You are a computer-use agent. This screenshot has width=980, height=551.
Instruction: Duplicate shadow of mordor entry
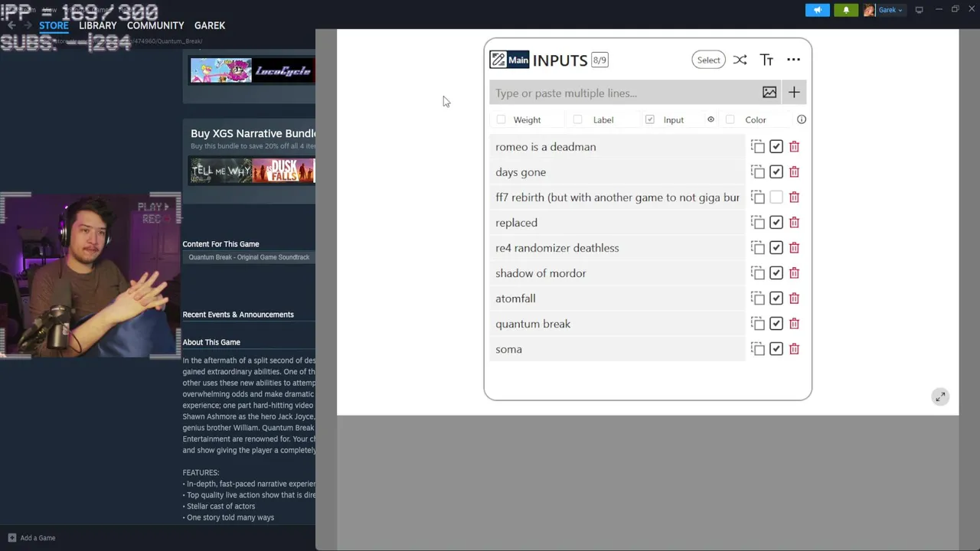[x=758, y=272]
